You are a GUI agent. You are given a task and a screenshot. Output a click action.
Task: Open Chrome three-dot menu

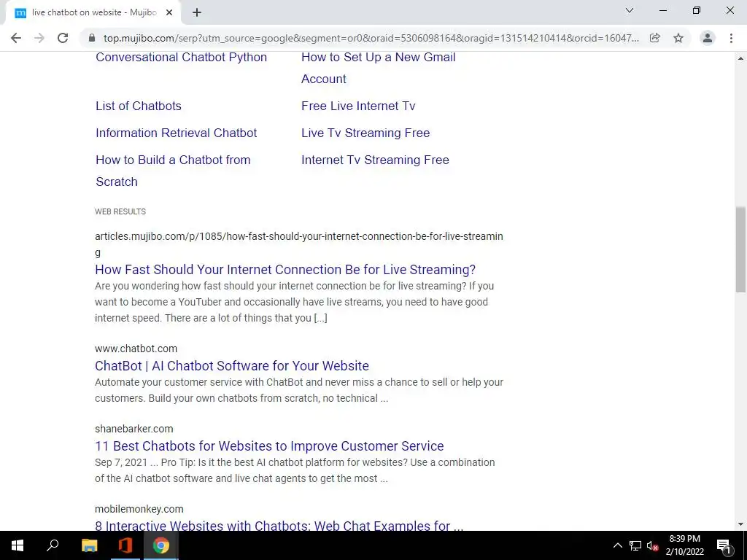pyautogui.click(x=731, y=38)
